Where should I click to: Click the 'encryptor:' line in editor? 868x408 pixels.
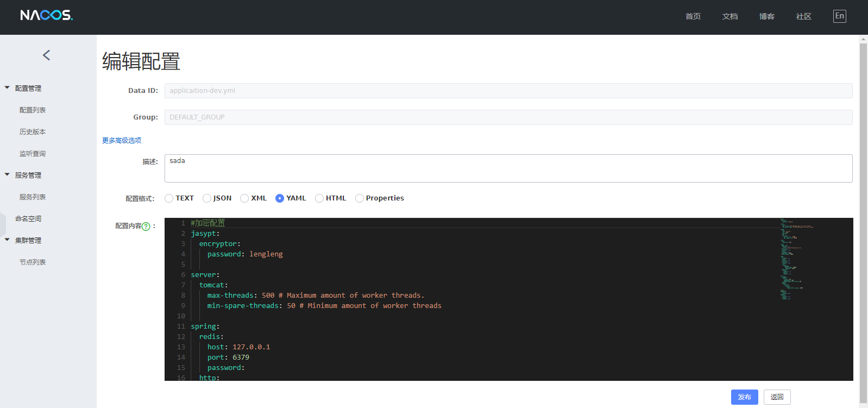[x=220, y=244]
